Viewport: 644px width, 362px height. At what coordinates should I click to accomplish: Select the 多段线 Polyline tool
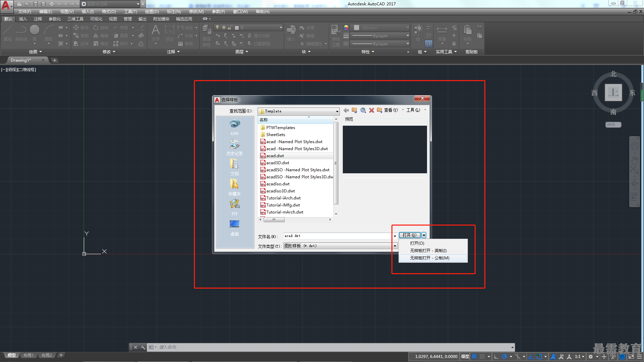[21, 33]
